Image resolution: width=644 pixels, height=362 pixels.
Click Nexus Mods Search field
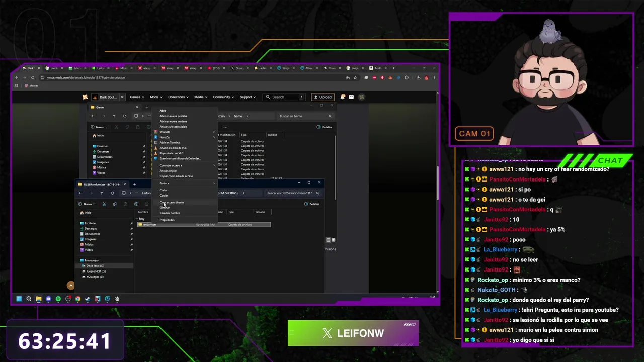pos(285,97)
